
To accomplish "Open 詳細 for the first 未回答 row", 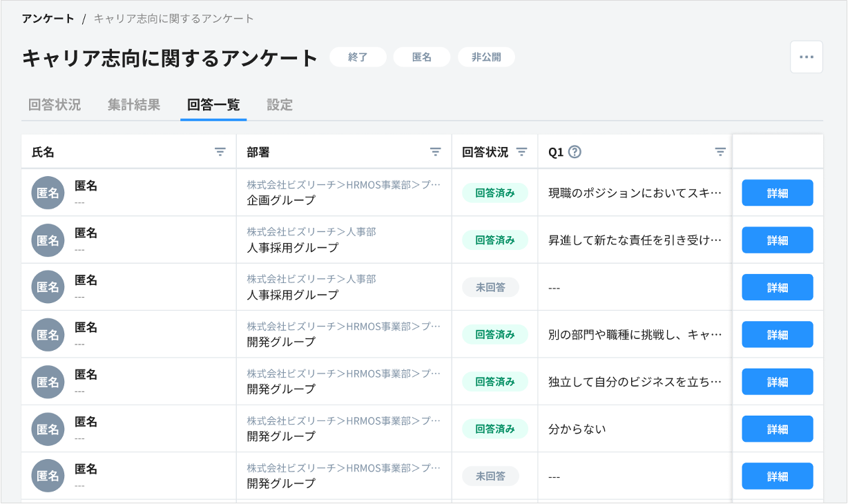I will point(777,287).
